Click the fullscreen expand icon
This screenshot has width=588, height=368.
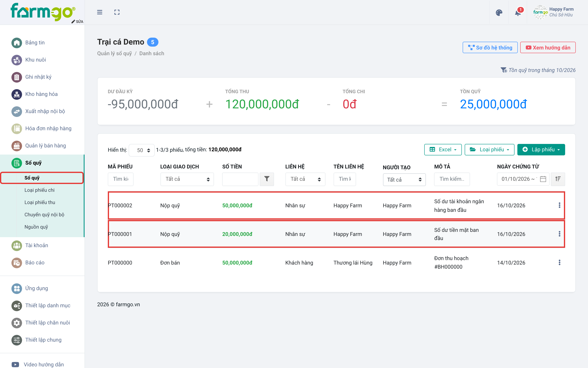[117, 12]
